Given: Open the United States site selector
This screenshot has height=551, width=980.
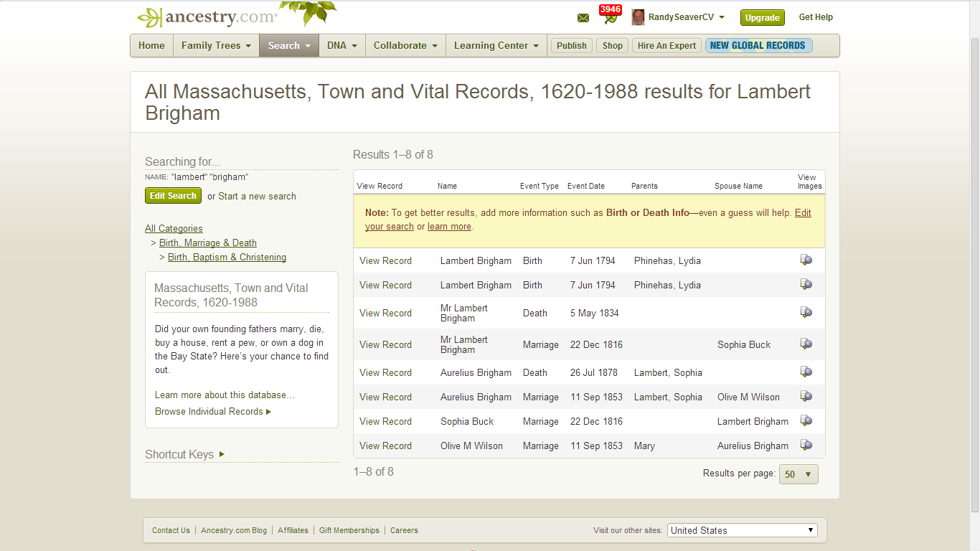Looking at the screenshot, I should coord(743,530).
